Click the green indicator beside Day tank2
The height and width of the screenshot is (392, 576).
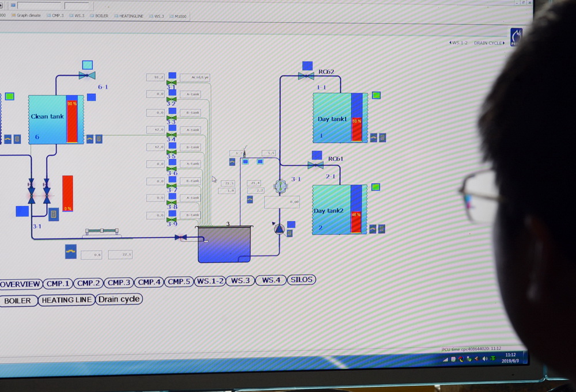[376, 187]
